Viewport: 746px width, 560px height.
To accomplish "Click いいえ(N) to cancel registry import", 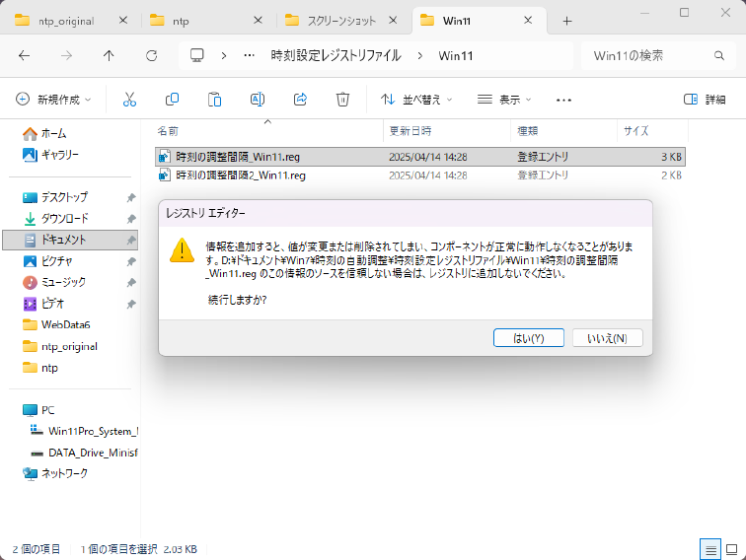I will coord(607,338).
